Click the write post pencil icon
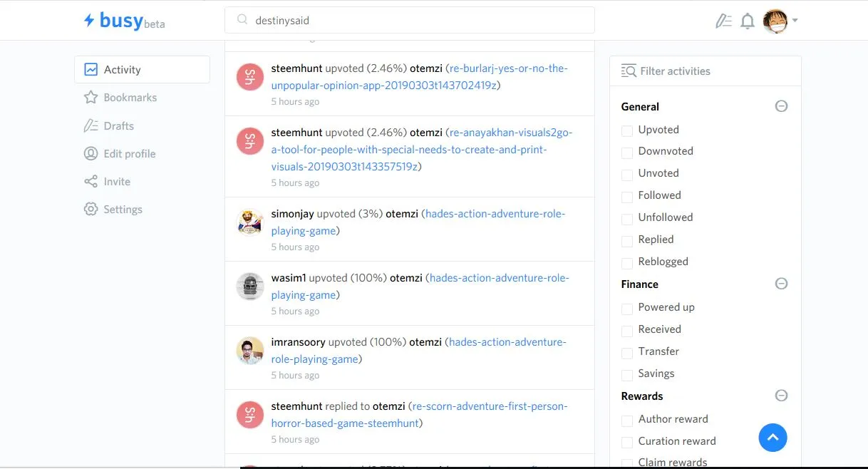Viewport: 868px width, 469px height. (723, 21)
